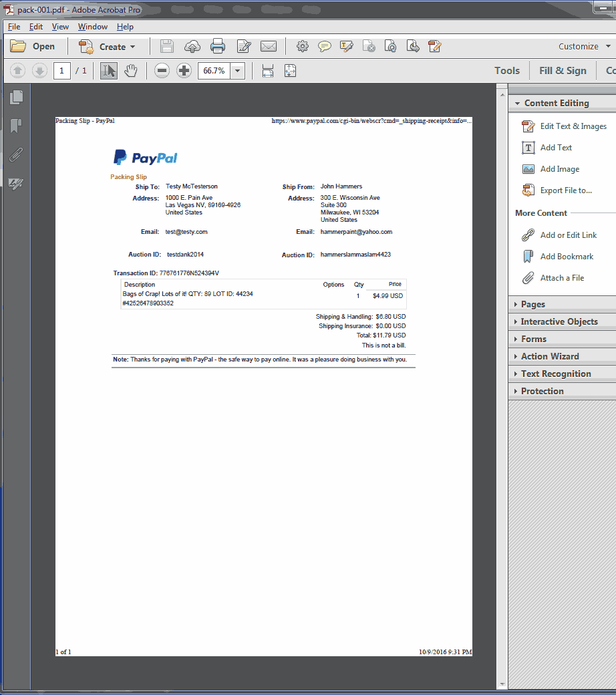Click the Total: $11.79 USD text
Image resolution: width=616 pixels, height=695 pixels.
pos(381,335)
